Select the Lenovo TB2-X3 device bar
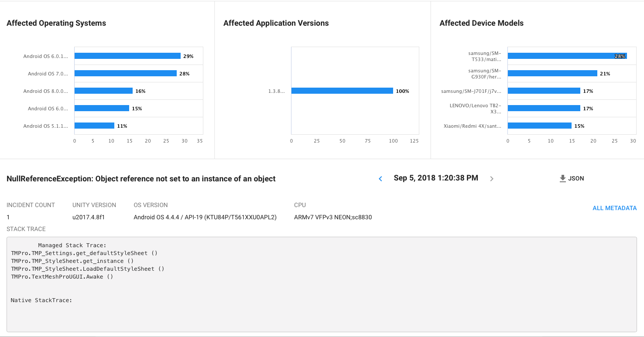Viewport: 644px width, 337px height. click(544, 108)
